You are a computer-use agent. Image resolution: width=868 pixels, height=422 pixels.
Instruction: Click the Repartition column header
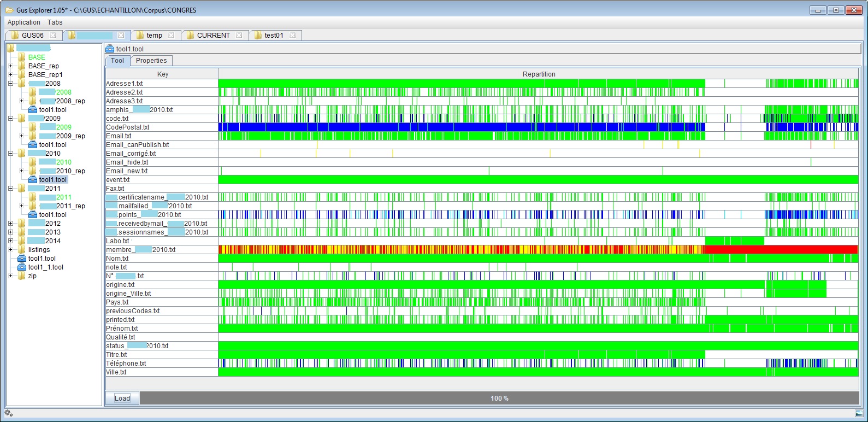coord(539,74)
